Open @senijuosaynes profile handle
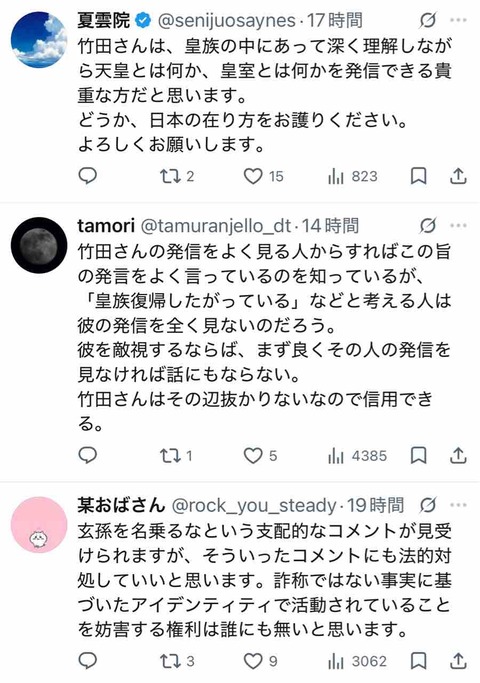The image size is (480, 683). 226,20
